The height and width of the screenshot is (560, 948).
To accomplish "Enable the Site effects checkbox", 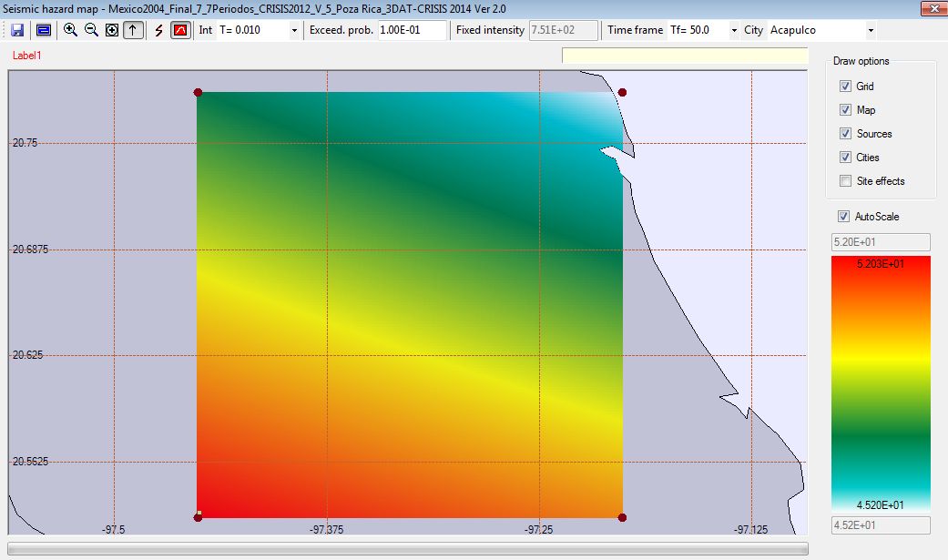I will (846, 181).
